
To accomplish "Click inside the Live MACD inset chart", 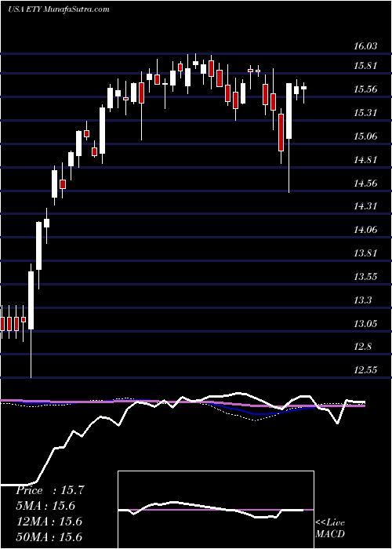I will 216,510.
